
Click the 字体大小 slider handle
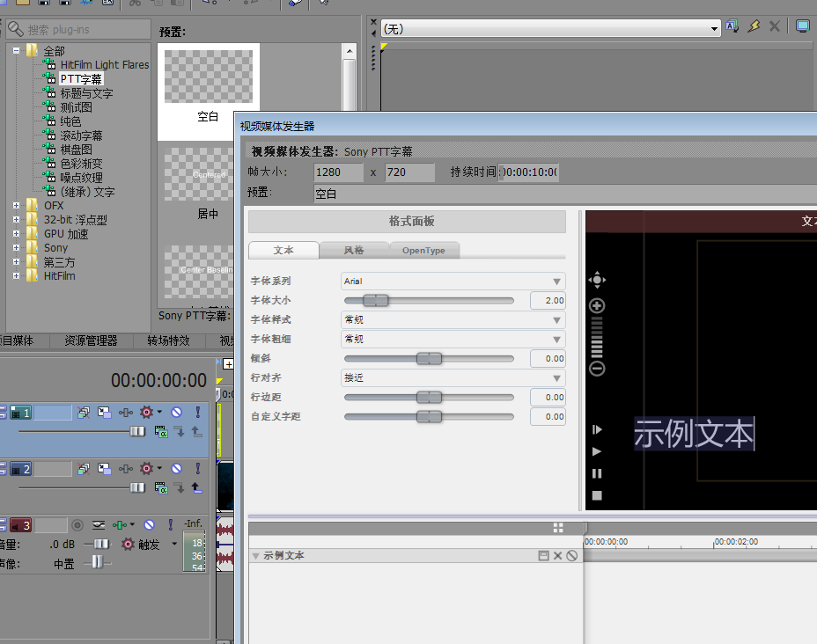[x=376, y=300]
